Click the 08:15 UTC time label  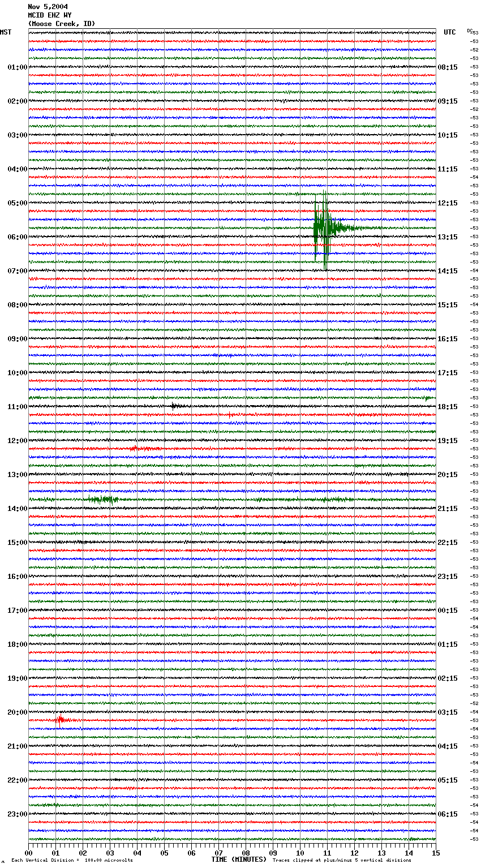(x=448, y=67)
